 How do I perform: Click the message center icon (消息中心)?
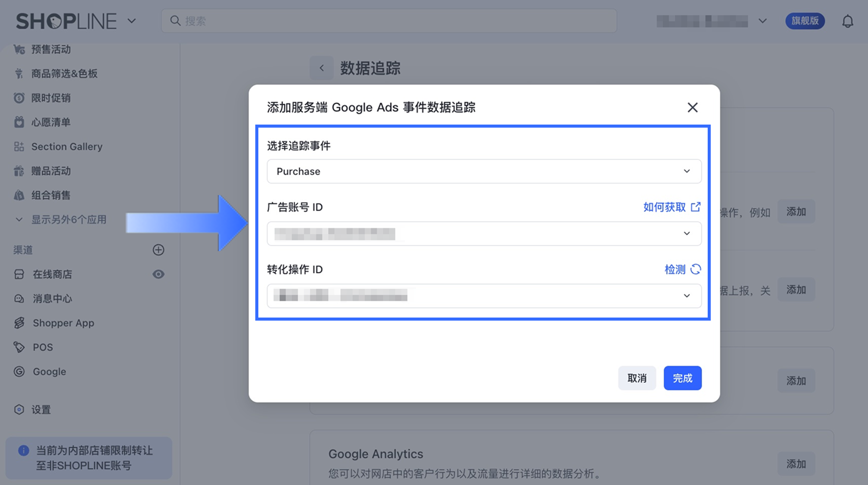click(19, 299)
